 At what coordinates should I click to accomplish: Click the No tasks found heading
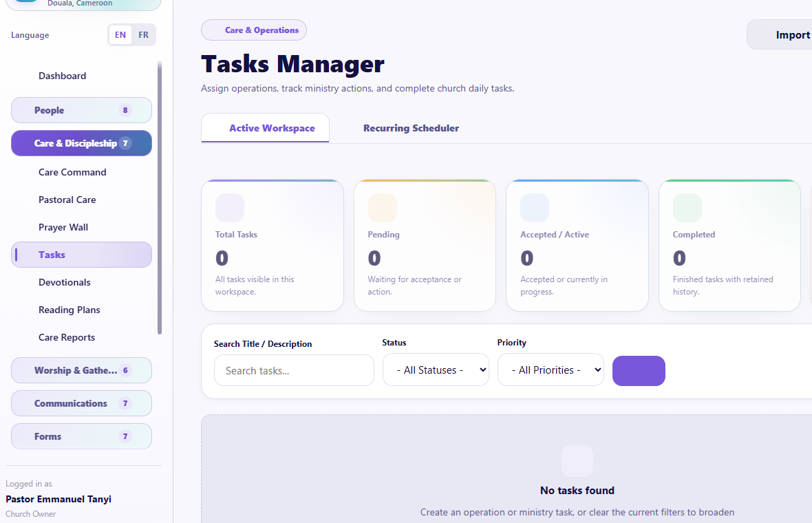(577, 491)
